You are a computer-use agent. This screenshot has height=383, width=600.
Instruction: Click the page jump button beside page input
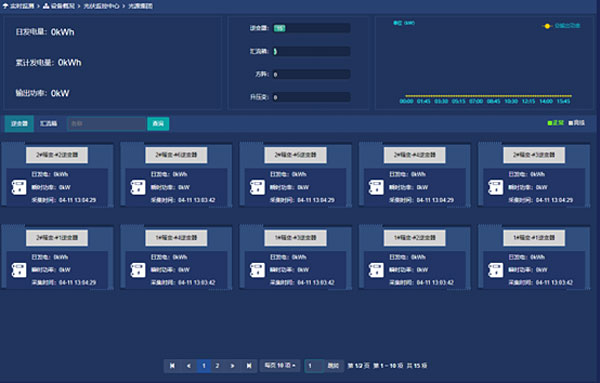click(x=333, y=366)
